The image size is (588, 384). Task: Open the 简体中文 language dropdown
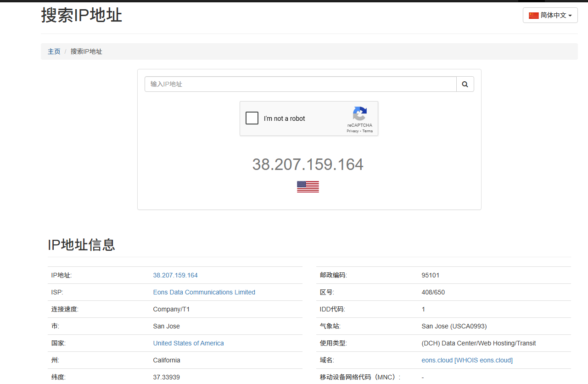[x=550, y=15]
